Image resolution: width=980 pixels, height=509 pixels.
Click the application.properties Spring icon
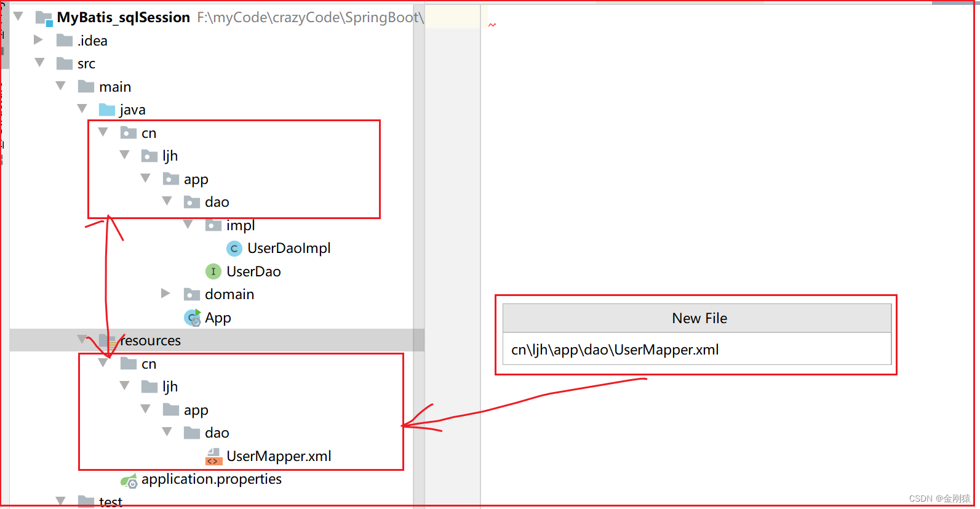[129, 481]
